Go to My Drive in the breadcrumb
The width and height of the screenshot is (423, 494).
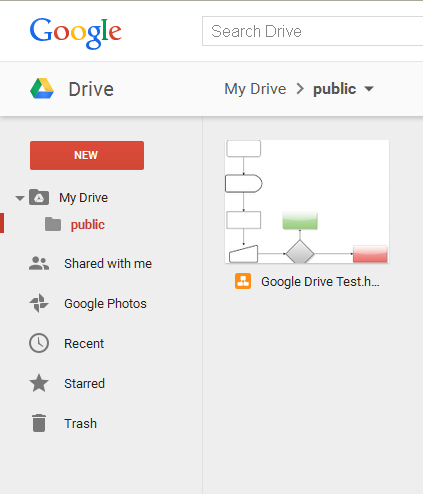pos(255,89)
